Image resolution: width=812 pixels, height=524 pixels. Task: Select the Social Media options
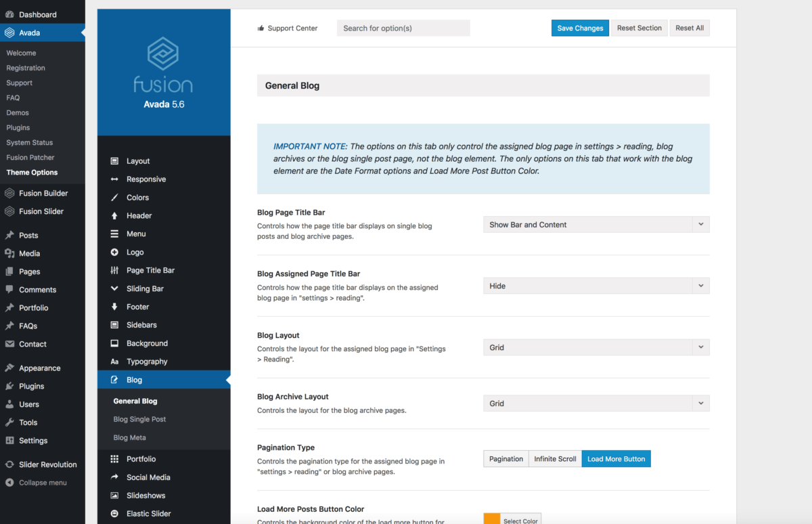point(150,477)
